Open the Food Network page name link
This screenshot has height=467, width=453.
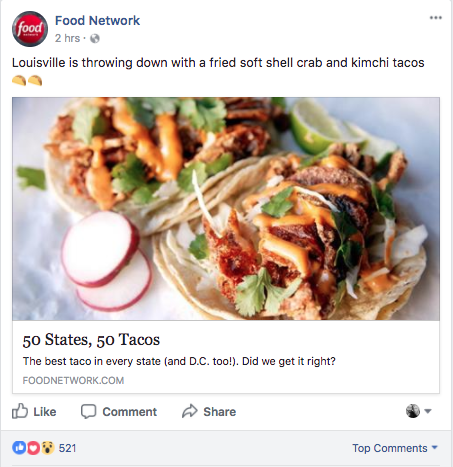pyautogui.click(x=97, y=21)
